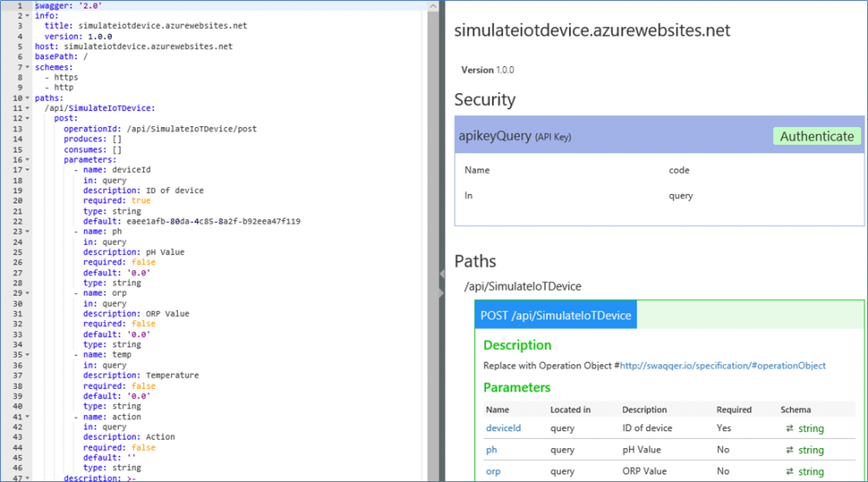
Task: Click the deviceId parameter link
Action: 504,428
